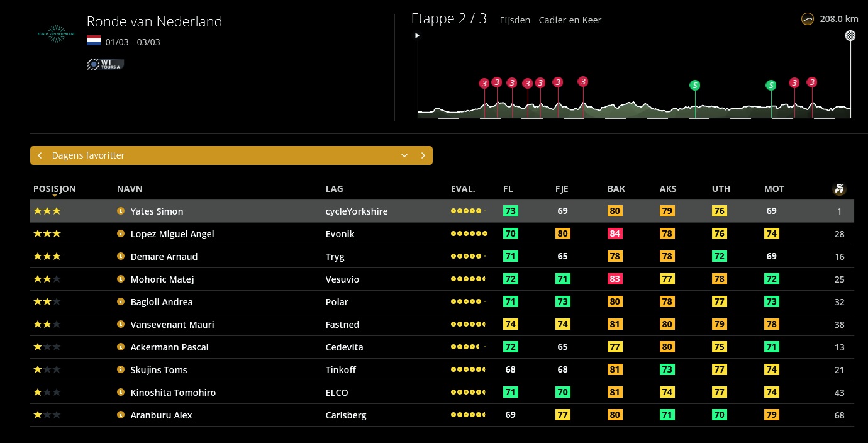Select rider Lopez Miguel Angel
868x443 pixels.
tap(172, 234)
